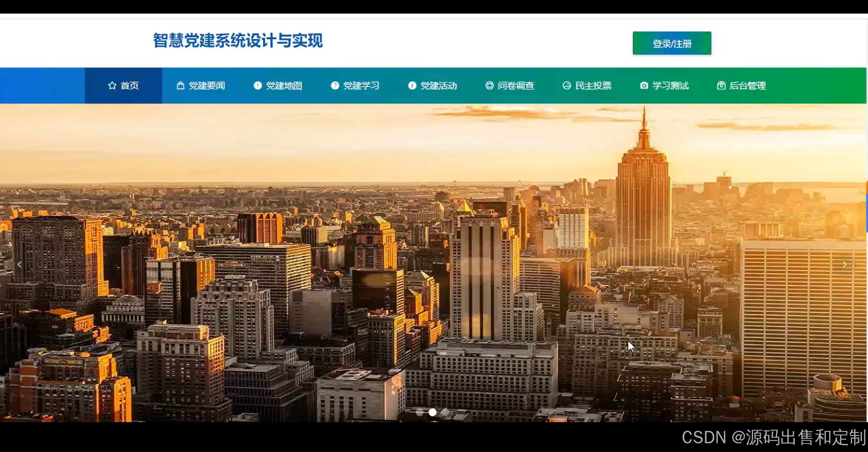The width and height of the screenshot is (868, 452).
Task: Click the smiley icon beside 民主投票
Action: point(567,86)
